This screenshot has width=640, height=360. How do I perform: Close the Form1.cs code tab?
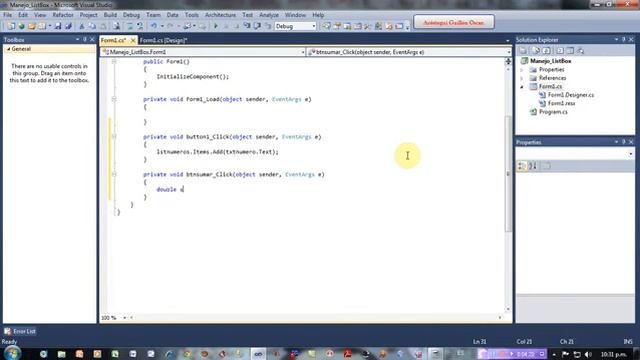coord(133,40)
